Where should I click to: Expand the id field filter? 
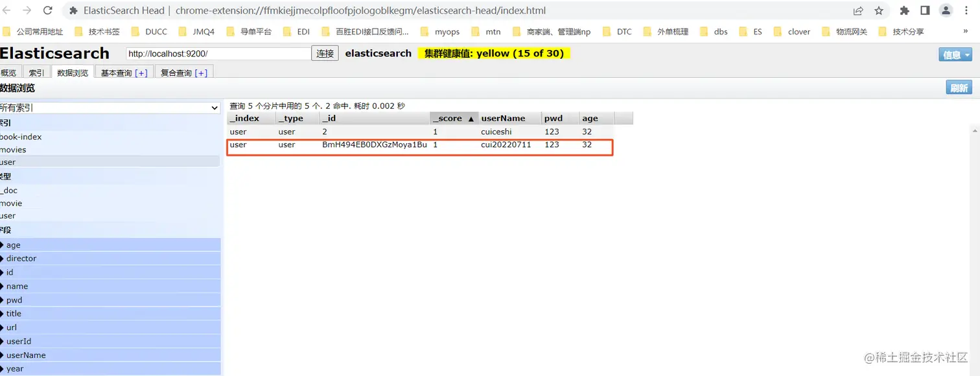click(x=110, y=272)
